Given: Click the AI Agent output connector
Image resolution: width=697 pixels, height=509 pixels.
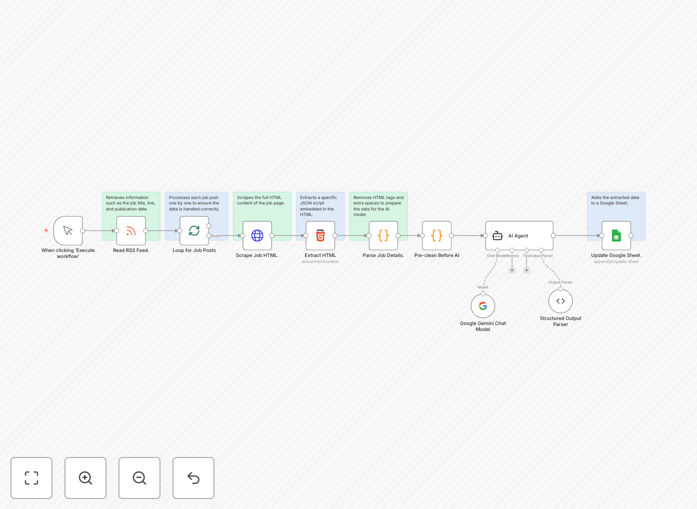Looking at the screenshot, I should [553, 236].
